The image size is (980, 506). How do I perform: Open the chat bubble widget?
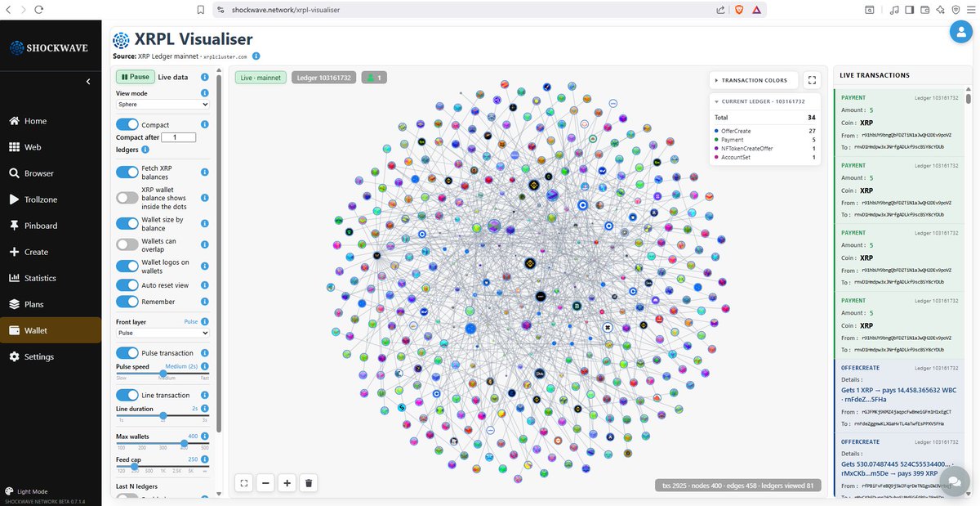pyautogui.click(x=953, y=483)
